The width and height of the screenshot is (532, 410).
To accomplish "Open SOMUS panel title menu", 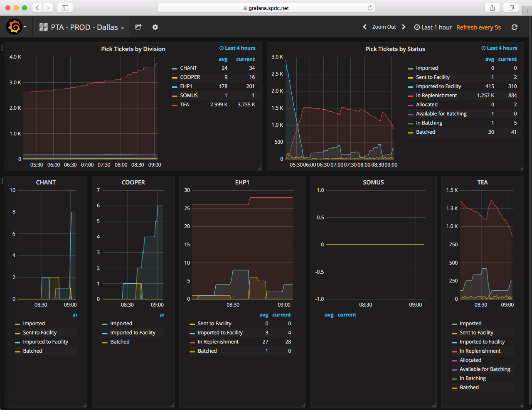I will coord(373,182).
